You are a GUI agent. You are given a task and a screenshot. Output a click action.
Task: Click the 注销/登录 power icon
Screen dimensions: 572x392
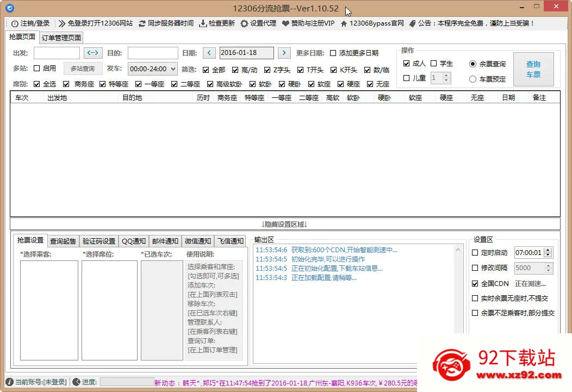pyautogui.click(x=15, y=24)
